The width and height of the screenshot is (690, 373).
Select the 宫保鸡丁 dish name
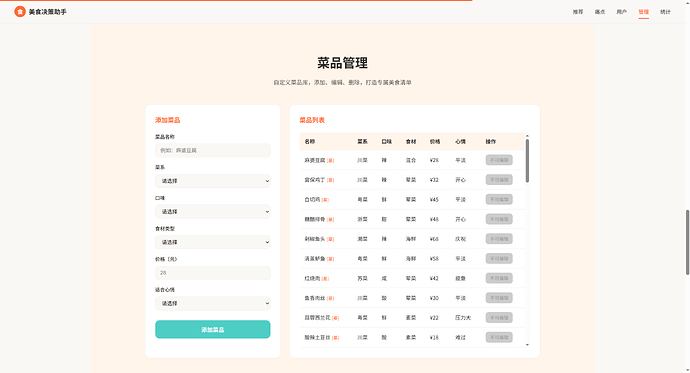coord(315,180)
